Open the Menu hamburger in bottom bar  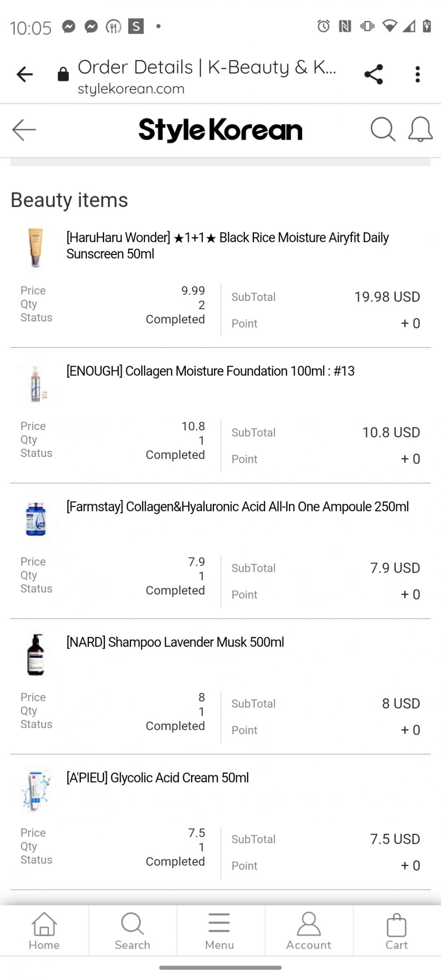tap(219, 931)
